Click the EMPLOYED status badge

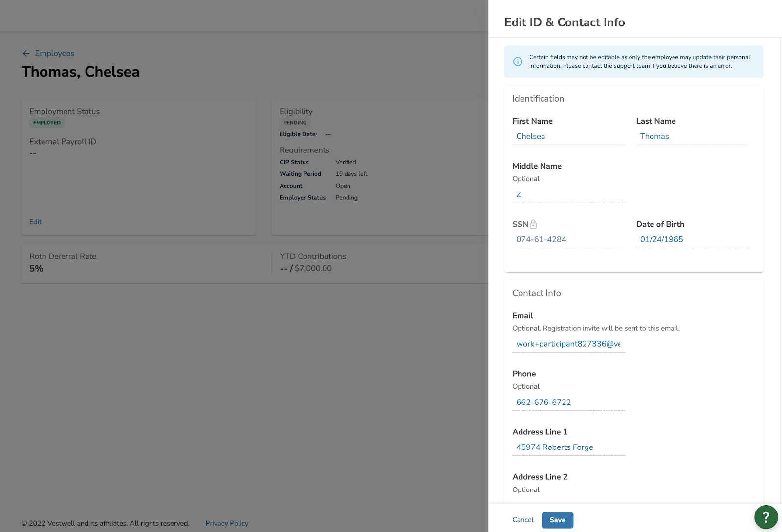pyautogui.click(x=46, y=122)
